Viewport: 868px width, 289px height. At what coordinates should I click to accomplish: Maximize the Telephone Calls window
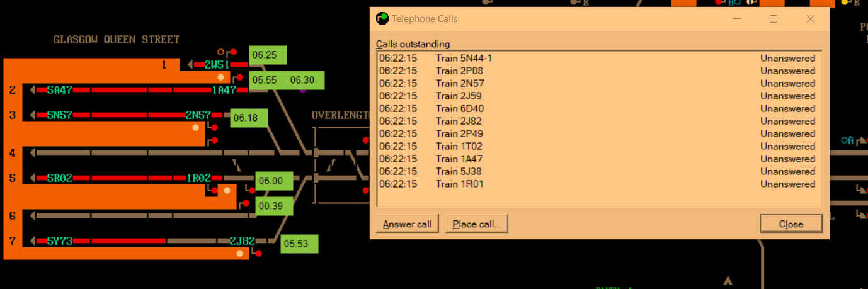774,19
